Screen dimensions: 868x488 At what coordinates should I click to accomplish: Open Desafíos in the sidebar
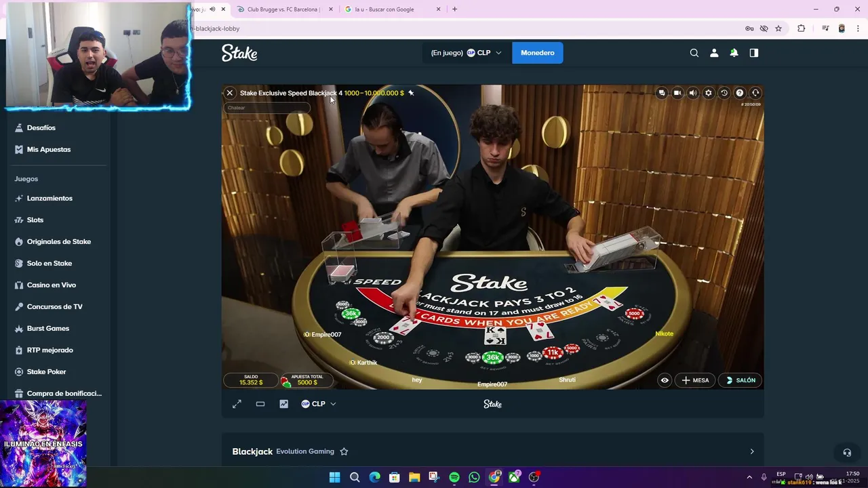pos(41,127)
